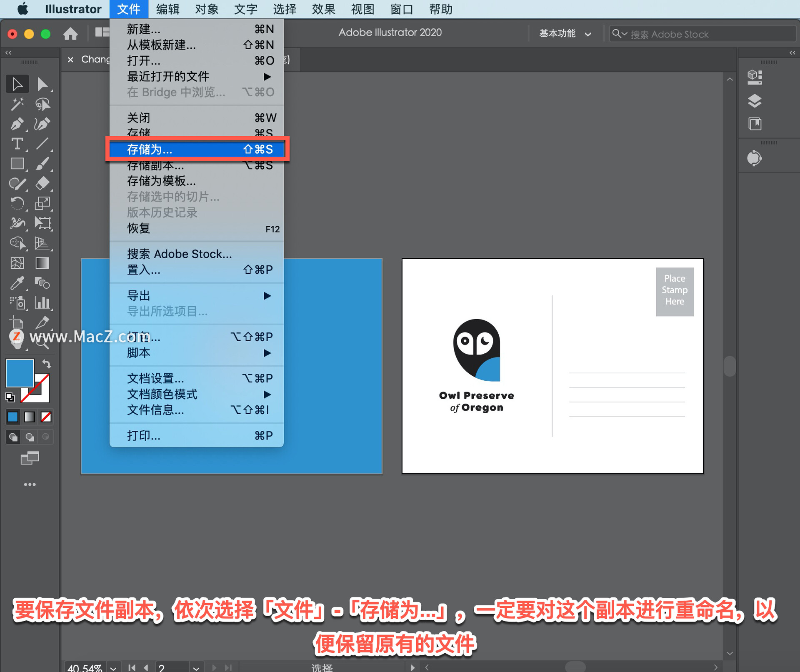800x672 pixels.
Task: Select the Pen tool
Action: point(17,124)
